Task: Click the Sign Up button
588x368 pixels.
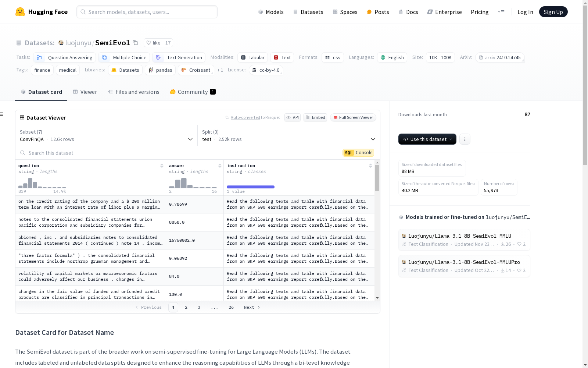Action: click(553, 12)
